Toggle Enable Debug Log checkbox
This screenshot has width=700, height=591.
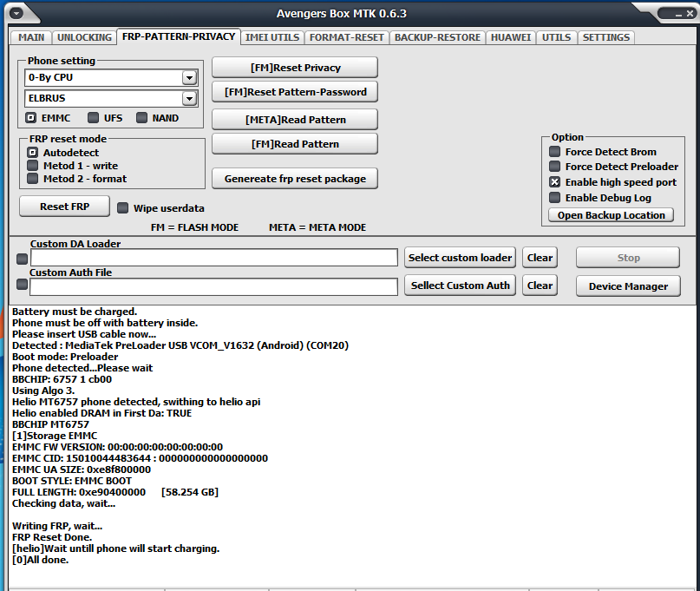tap(554, 198)
